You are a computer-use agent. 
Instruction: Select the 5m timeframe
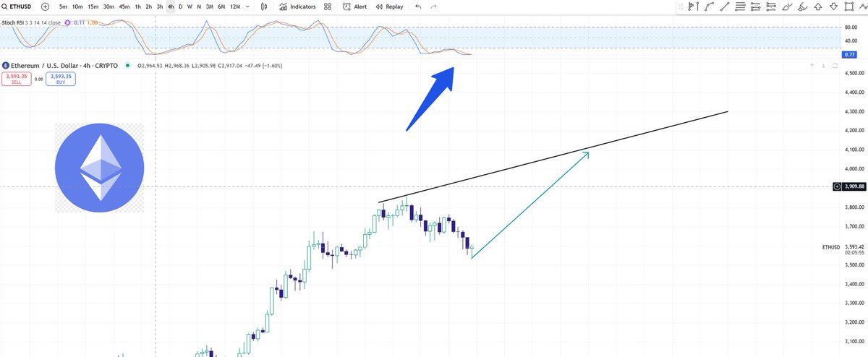point(64,7)
